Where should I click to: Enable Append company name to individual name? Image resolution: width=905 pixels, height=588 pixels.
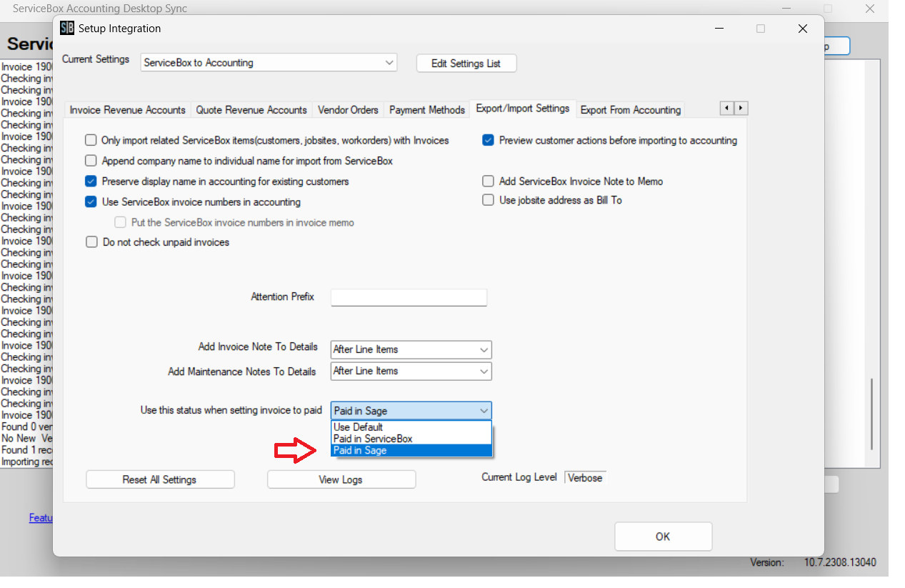pos(91,161)
